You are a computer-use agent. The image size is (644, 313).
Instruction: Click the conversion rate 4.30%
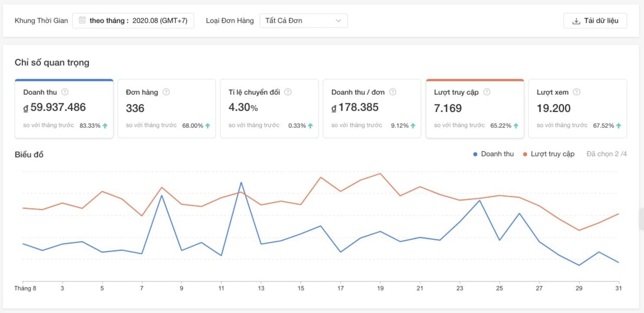pyautogui.click(x=243, y=107)
